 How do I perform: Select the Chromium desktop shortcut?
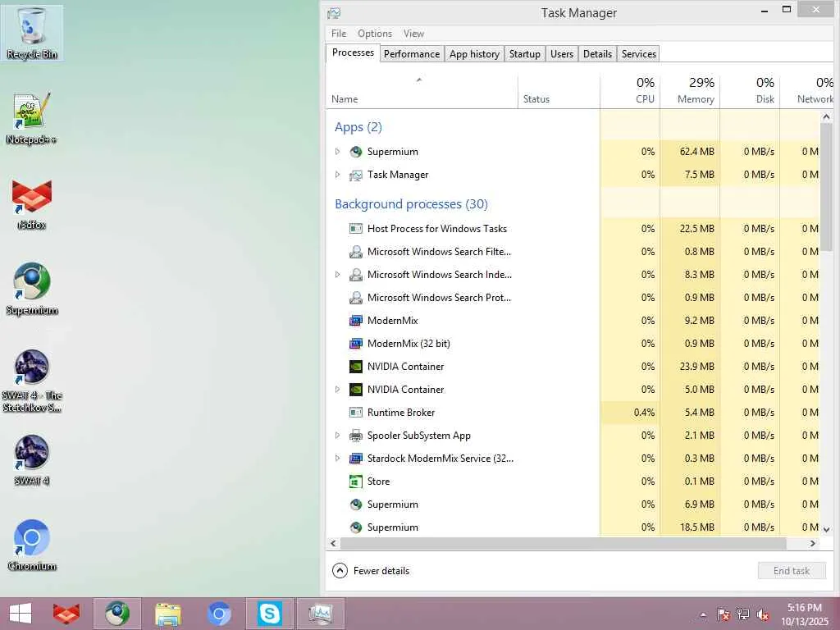coord(32,545)
